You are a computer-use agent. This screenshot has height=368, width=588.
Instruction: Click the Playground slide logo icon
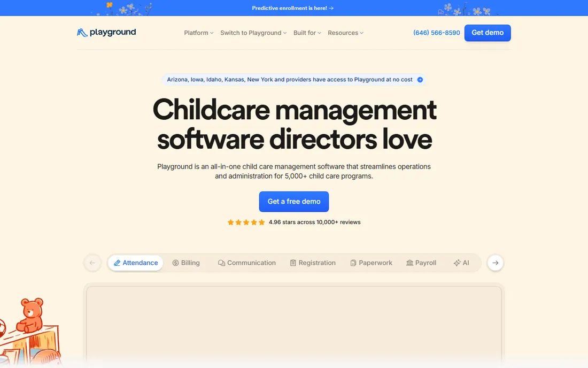click(x=82, y=33)
